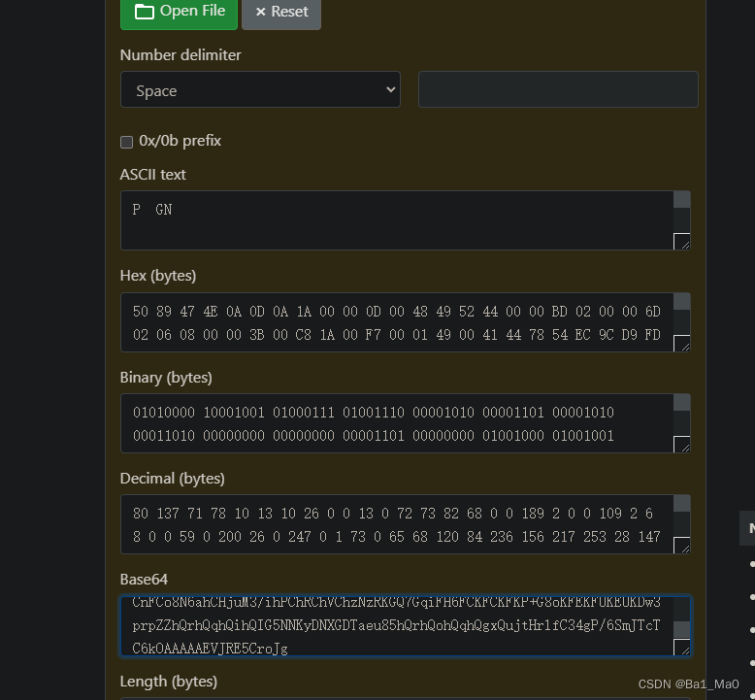The image size is (755, 700).
Task: Open the Number delimiter Space dropdown
Action: [x=260, y=89]
